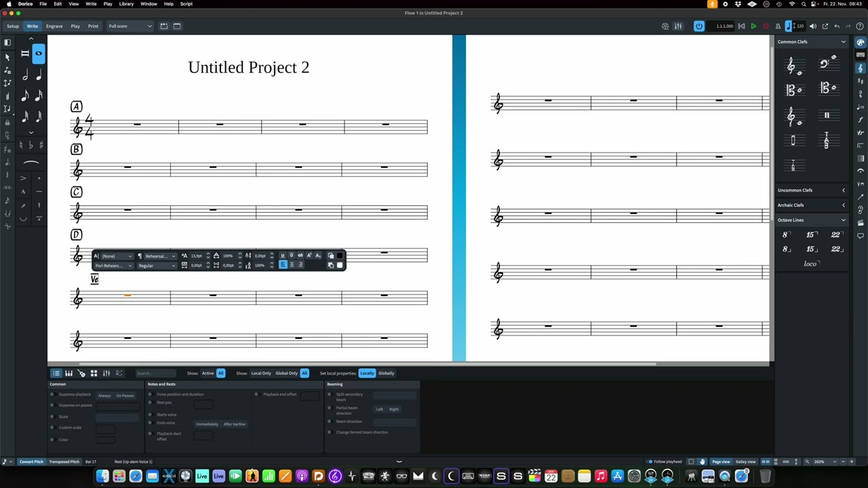Toggle the Beam direction property
Screen dimensions: 868x488
[x=330, y=422]
